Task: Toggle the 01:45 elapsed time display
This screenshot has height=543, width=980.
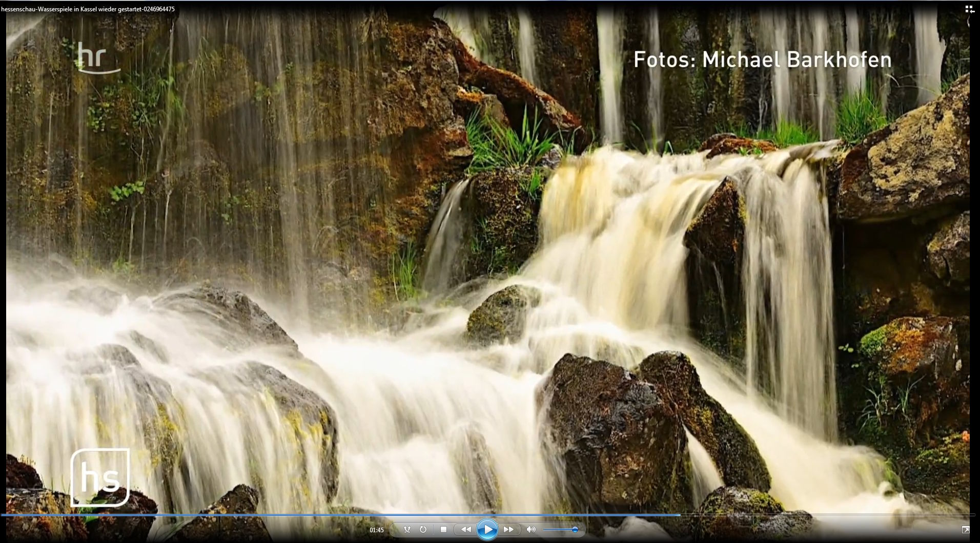Action: 377,530
